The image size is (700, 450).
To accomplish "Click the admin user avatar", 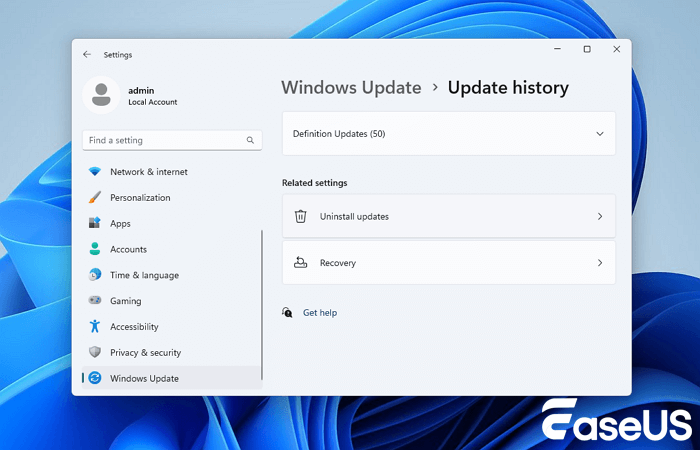I will [x=101, y=95].
